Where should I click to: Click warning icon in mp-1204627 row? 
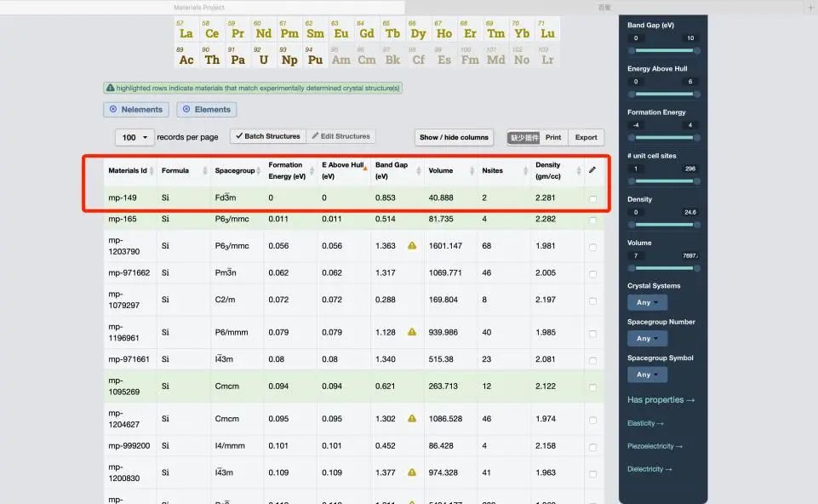(412, 418)
